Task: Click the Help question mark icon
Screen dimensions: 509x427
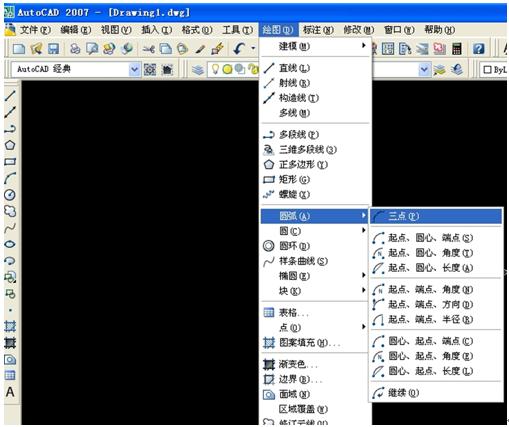Action: (x=478, y=49)
